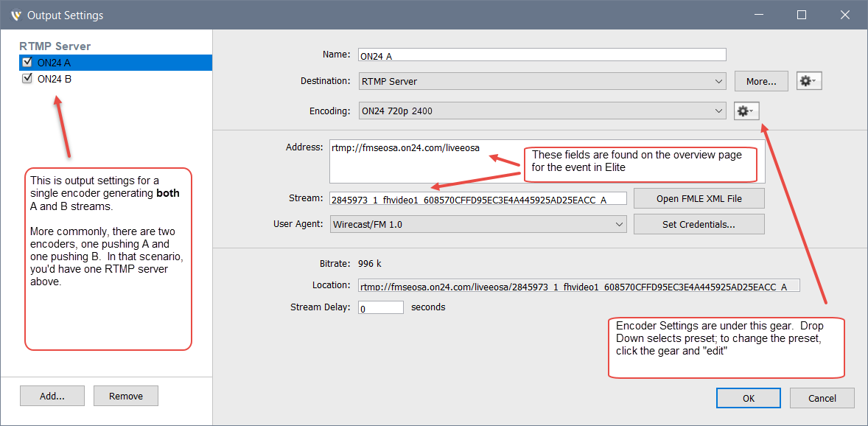Click the Location URL field

(579, 285)
